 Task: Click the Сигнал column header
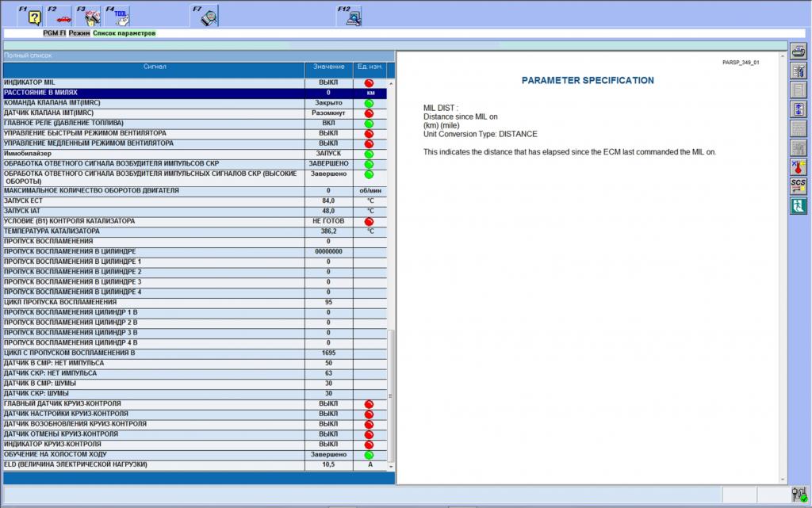[155, 67]
